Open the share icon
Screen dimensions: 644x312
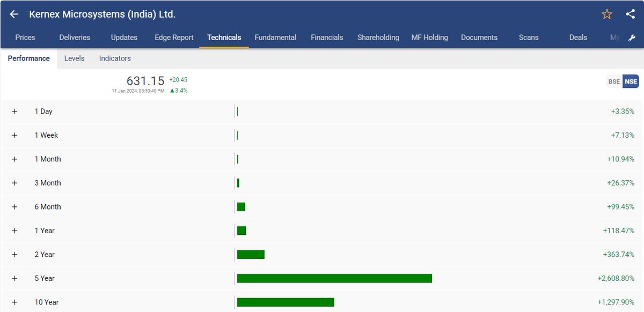(x=631, y=14)
